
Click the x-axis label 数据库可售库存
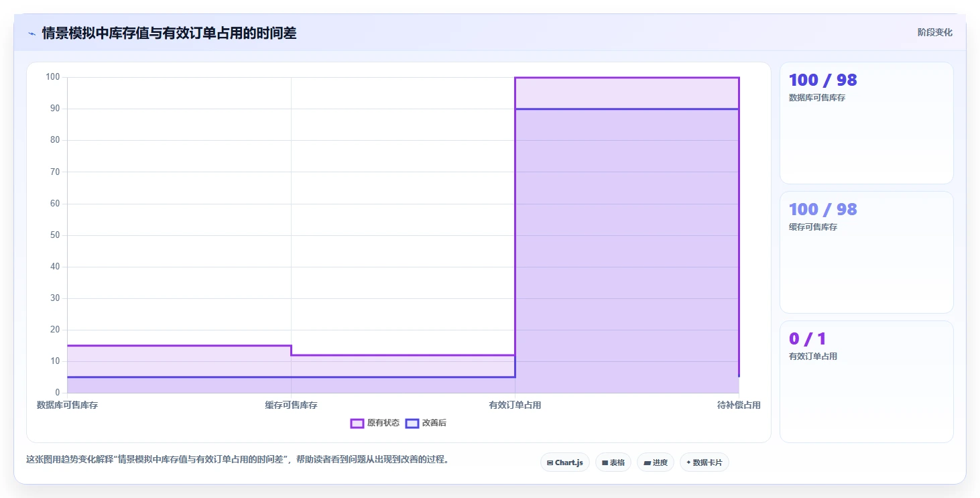coord(67,405)
